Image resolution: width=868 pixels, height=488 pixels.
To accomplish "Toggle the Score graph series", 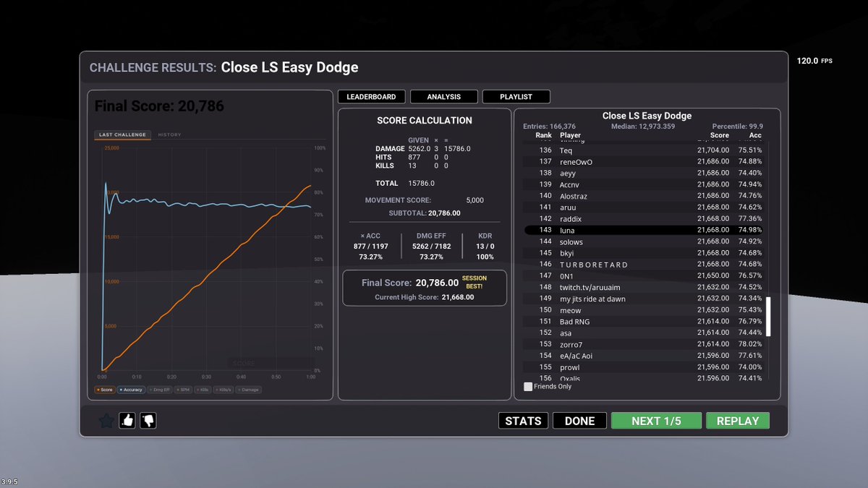I will pyautogui.click(x=105, y=390).
